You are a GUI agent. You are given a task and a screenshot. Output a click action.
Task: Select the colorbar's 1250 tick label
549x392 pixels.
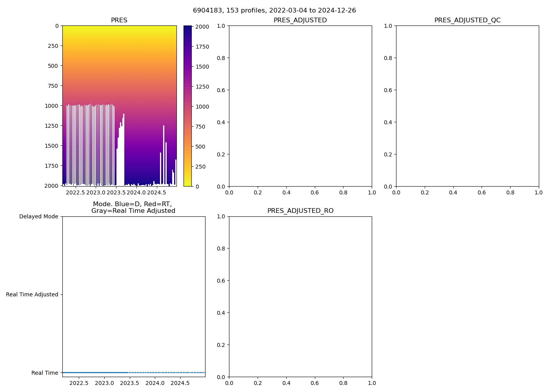[202, 87]
